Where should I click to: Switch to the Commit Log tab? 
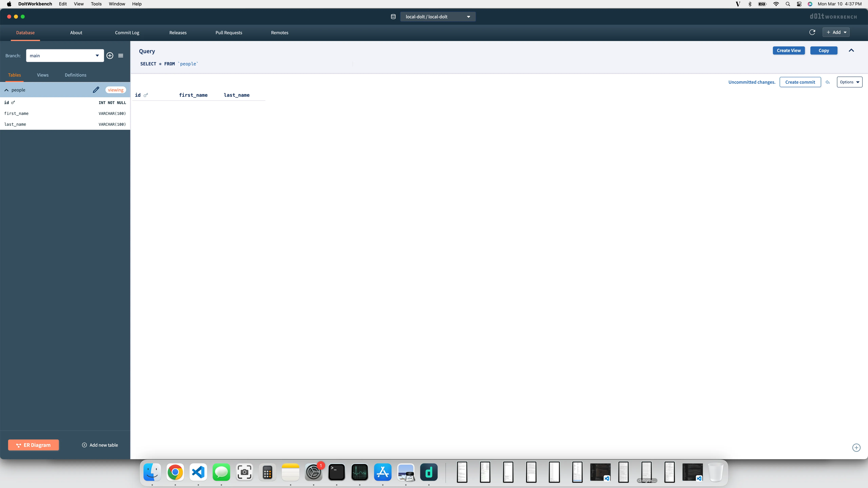[127, 33]
